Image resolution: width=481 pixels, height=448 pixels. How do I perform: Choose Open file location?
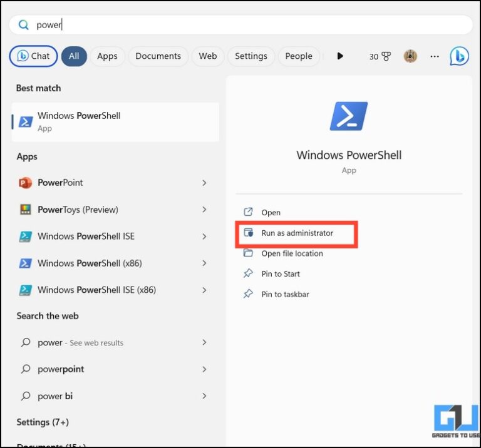(292, 253)
